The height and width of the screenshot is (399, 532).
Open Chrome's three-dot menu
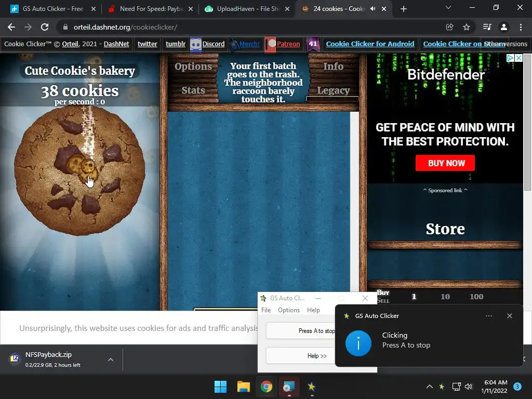click(521, 27)
